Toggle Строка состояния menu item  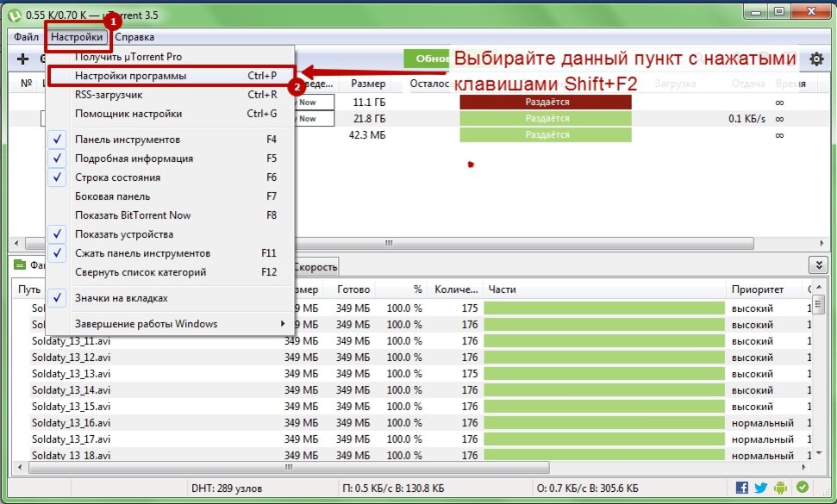point(170,177)
